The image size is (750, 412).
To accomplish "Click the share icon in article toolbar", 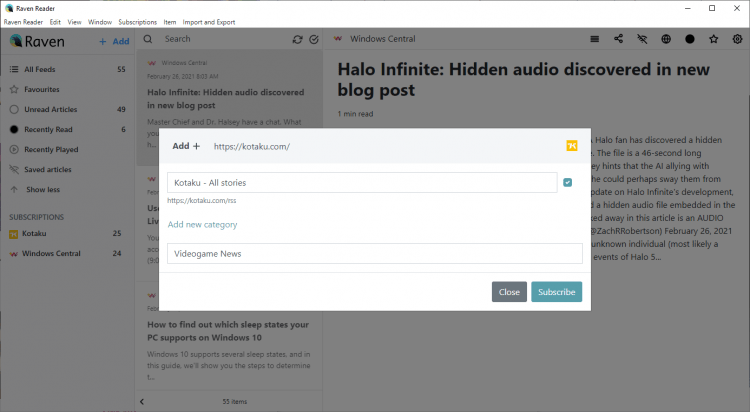I will [x=619, y=39].
